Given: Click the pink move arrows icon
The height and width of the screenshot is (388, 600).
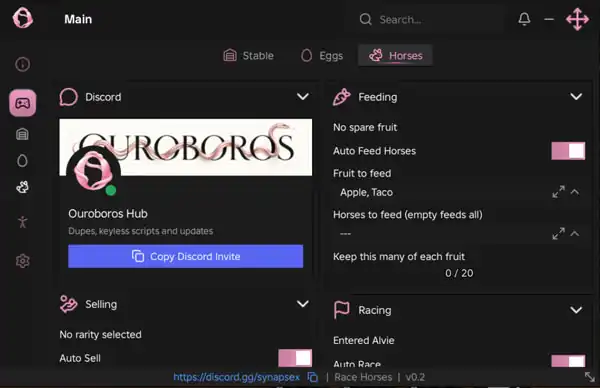Looking at the screenshot, I should 577,19.
